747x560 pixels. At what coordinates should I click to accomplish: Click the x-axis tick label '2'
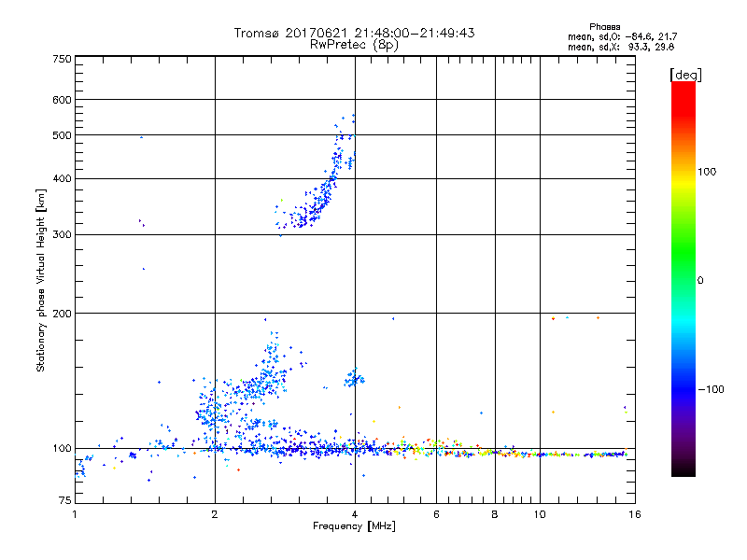[215, 514]
